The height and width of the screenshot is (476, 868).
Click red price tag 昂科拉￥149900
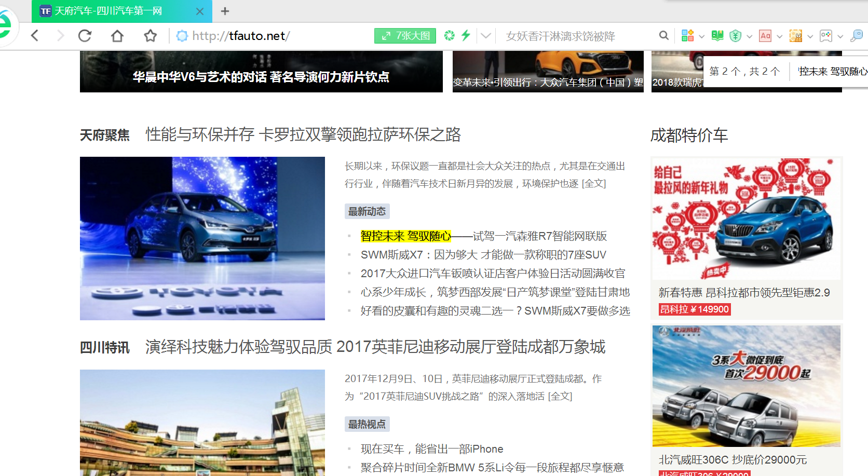tap(695, 309)
